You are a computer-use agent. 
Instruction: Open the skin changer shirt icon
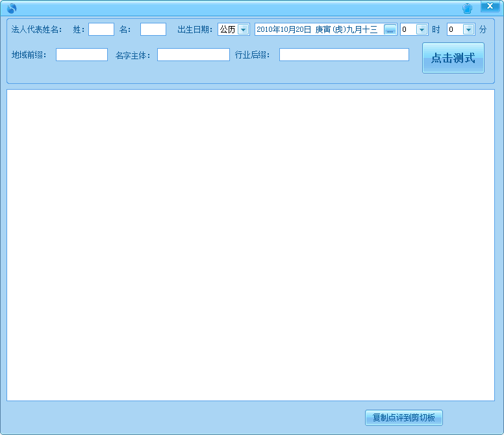467,8
